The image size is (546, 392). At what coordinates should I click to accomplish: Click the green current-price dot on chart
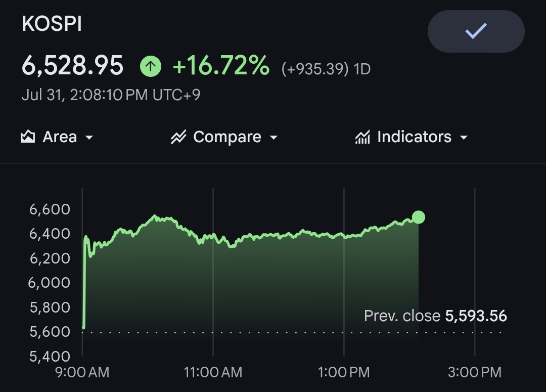[419, 217]
